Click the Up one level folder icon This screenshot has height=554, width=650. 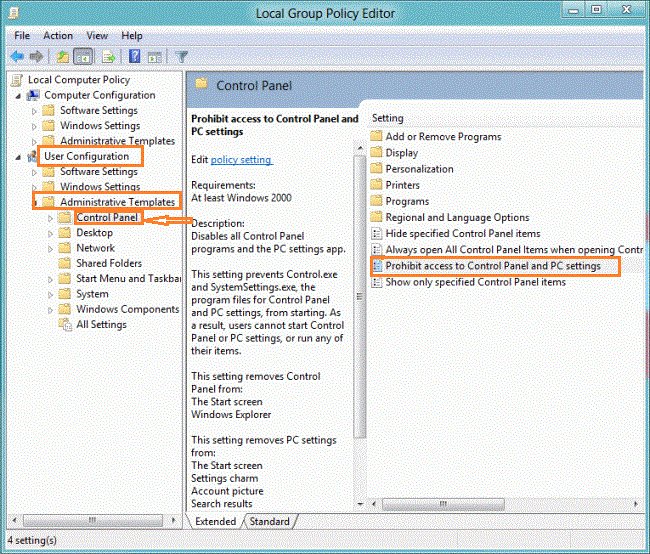coord(63,56)
